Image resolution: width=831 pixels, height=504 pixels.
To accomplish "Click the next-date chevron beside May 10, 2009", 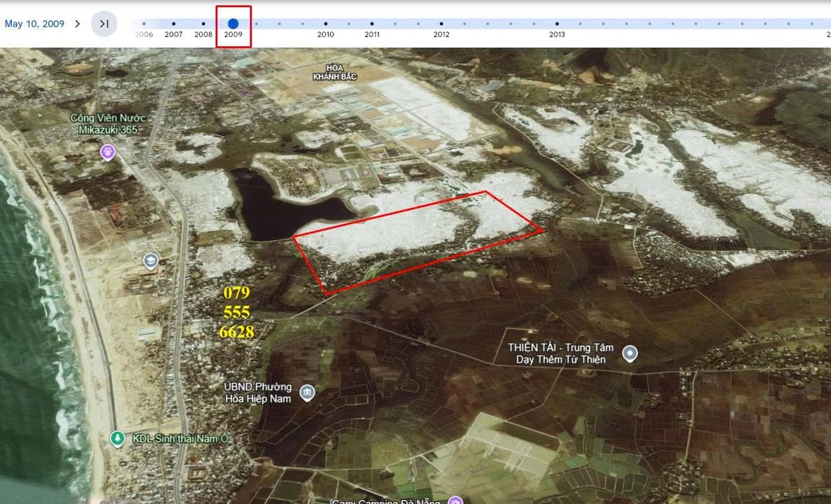I will pyautogui.click(x=77, y=24).
